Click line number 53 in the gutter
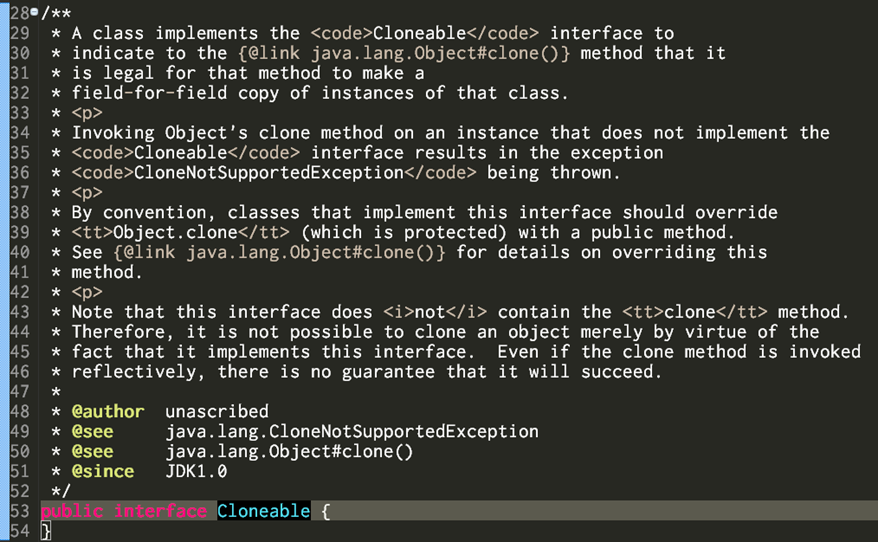878x542 pixels. tap(20, 511)
